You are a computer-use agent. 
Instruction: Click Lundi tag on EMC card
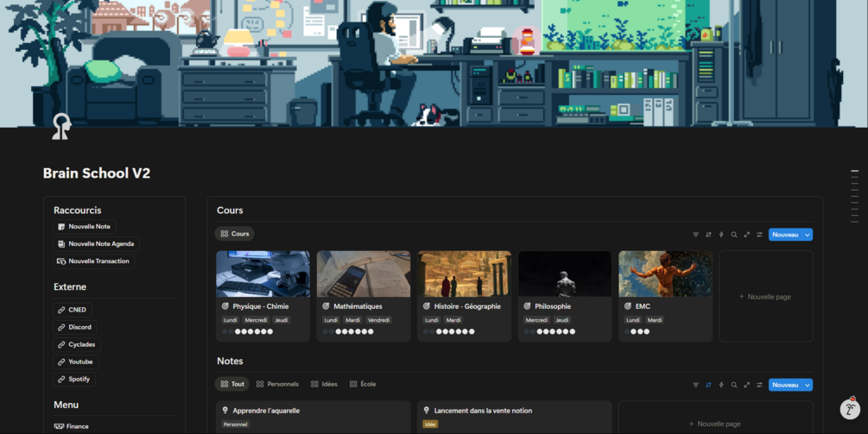click(633, 319)
